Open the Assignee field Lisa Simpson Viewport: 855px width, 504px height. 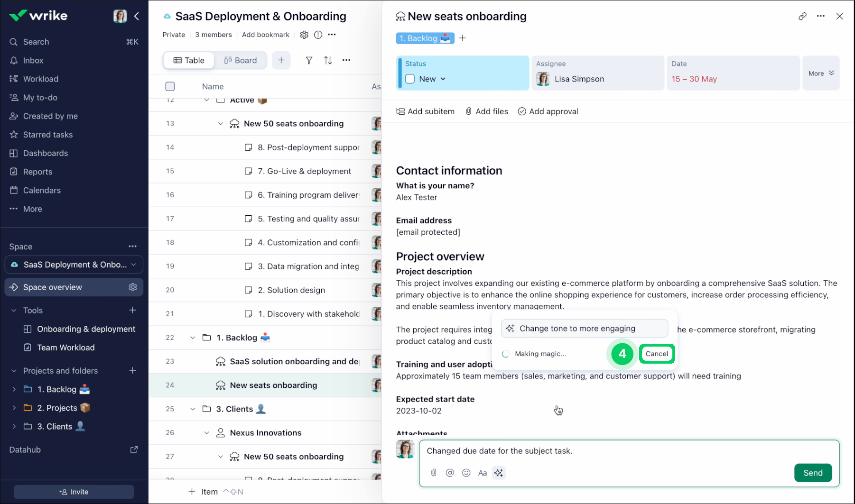598,73
